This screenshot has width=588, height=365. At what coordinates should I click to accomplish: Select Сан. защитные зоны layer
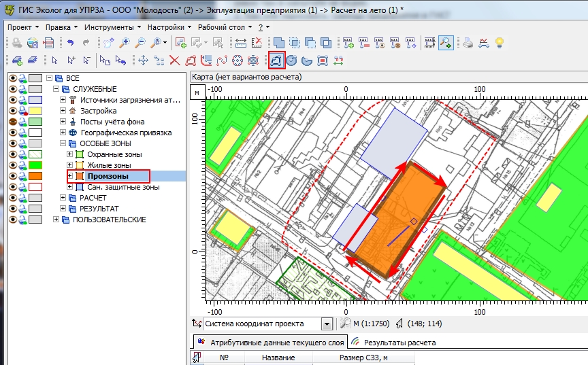click(122, 187)
